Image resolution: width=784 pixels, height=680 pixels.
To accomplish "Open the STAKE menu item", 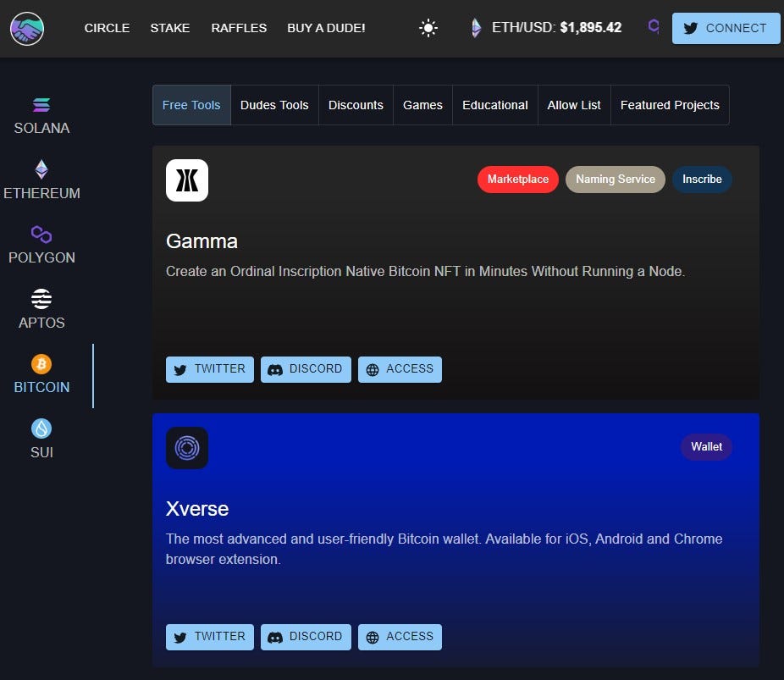I will [x=170, y=28].
